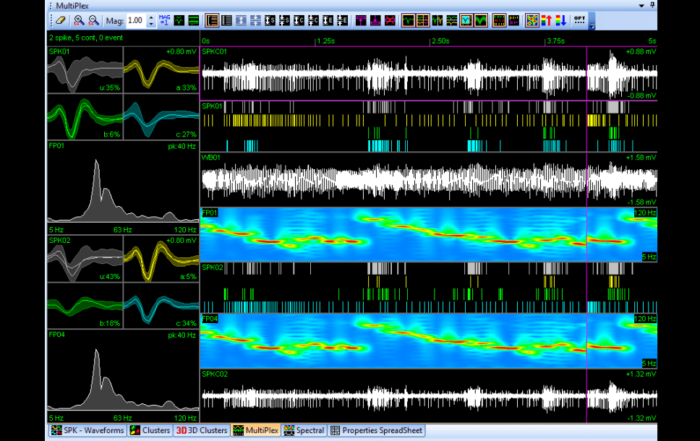
Task: Click the 2.50s mark on time ruler
Action: pyautogui.click(x=440, y=41)
